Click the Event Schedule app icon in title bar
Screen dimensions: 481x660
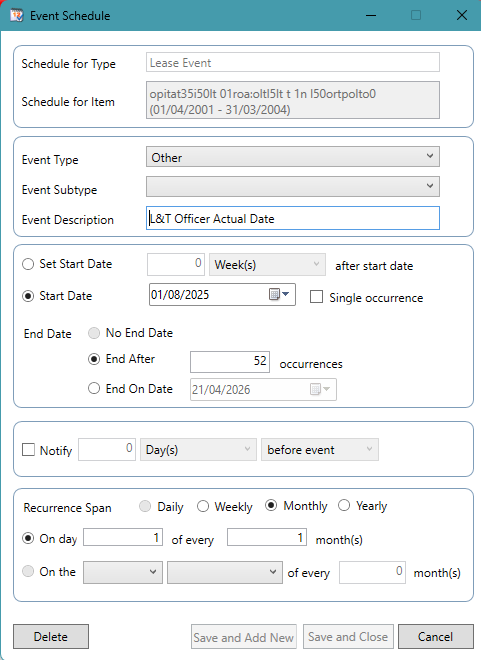coord(17,16)
